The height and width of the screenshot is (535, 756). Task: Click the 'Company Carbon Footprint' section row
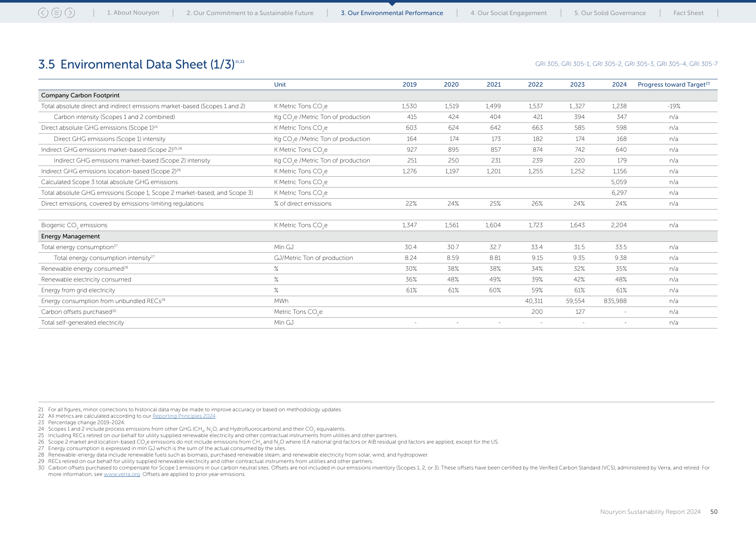(378, 95)
